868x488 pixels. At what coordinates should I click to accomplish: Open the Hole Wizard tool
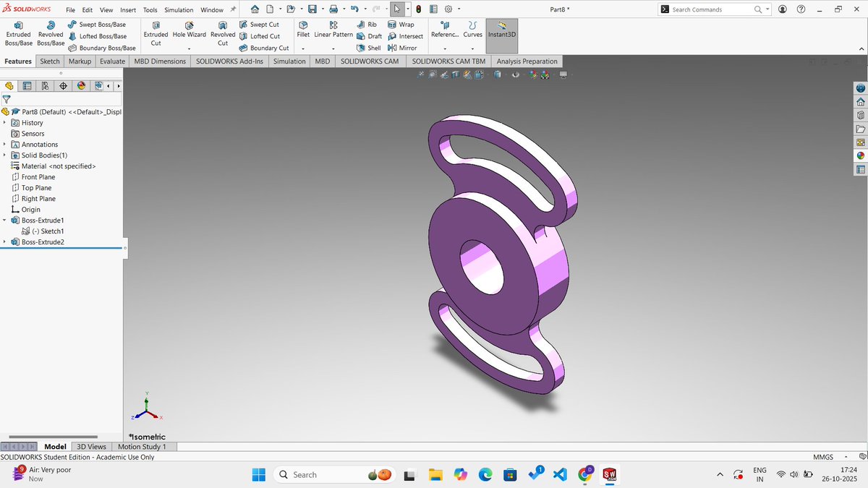[189, 30]
